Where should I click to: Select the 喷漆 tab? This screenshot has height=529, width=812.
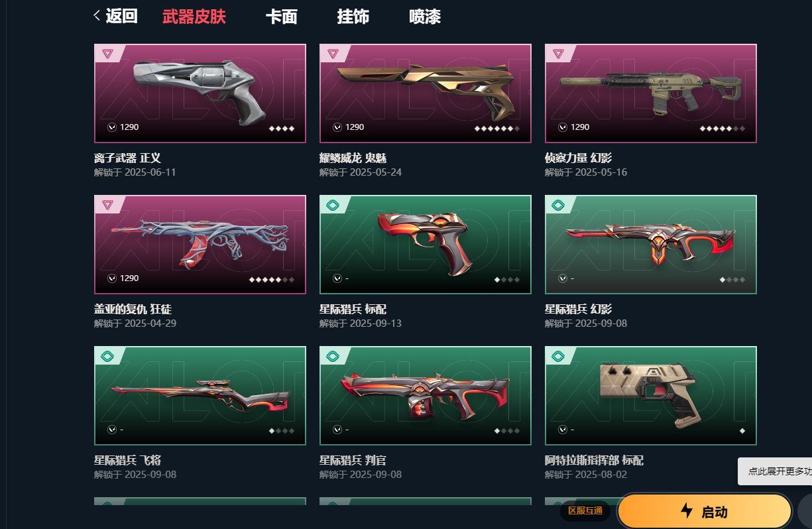[425, 17]
